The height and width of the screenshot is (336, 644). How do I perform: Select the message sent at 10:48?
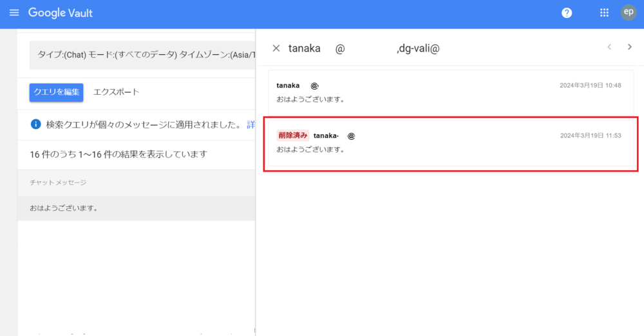(x=449, y=92)
